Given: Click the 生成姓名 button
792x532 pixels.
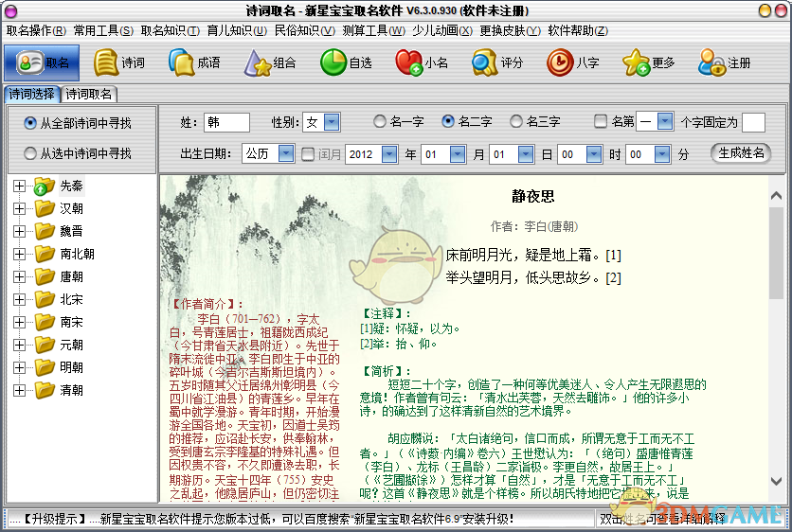Looking at the screenshot, I should pos(741,153).
